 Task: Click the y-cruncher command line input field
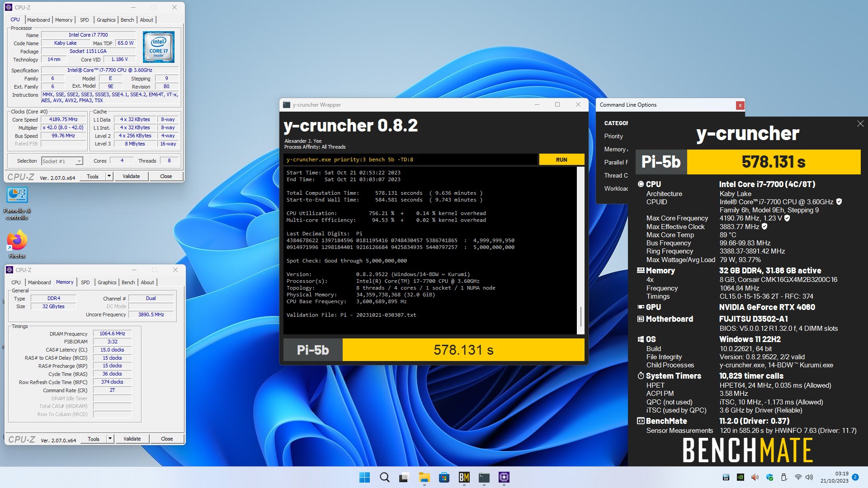pyautogui.click(x=410, y=160)
